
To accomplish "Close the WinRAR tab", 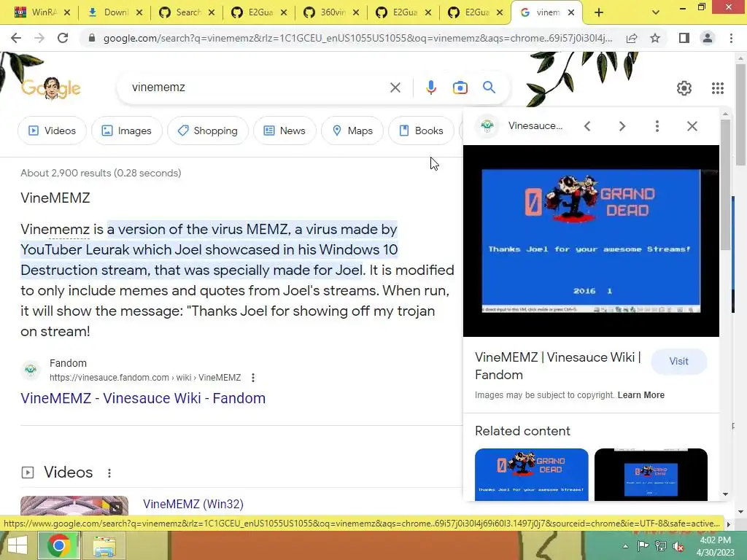I will click(x=67, y=12).
